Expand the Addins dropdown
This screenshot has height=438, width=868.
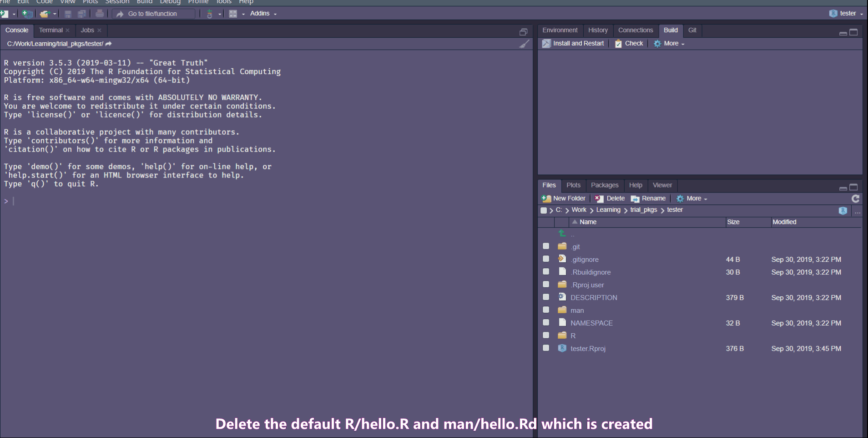[x=263, y=14]
